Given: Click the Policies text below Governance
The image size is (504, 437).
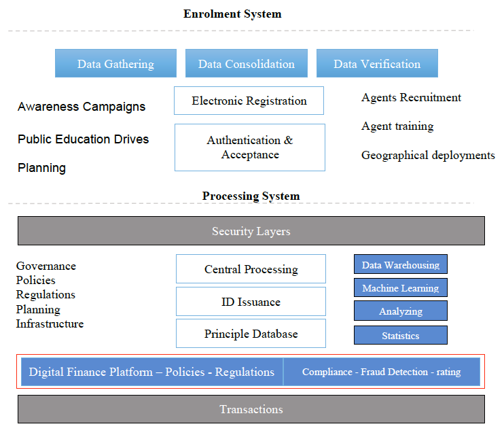Looking at the screenshot, I should [x=36, y=280].
